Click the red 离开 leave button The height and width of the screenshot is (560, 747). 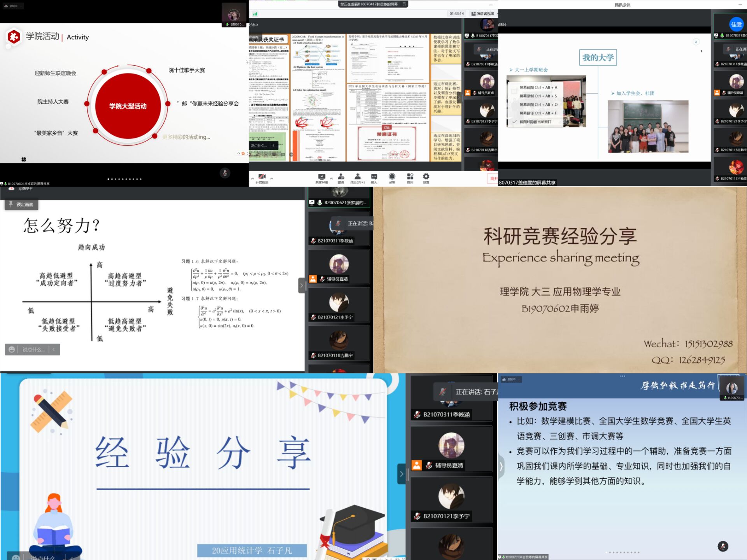click(x=493, y=178)
